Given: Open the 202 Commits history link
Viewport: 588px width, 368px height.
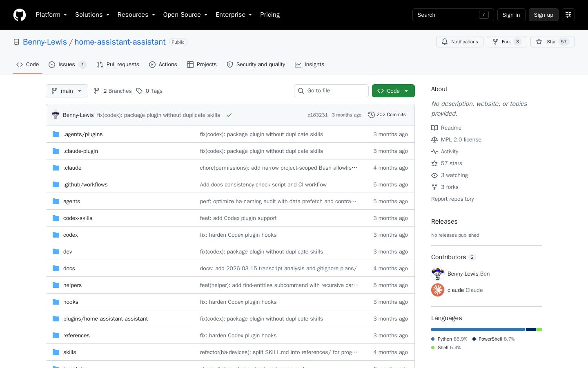Looking at the screenshot, I should pos(387,115).
